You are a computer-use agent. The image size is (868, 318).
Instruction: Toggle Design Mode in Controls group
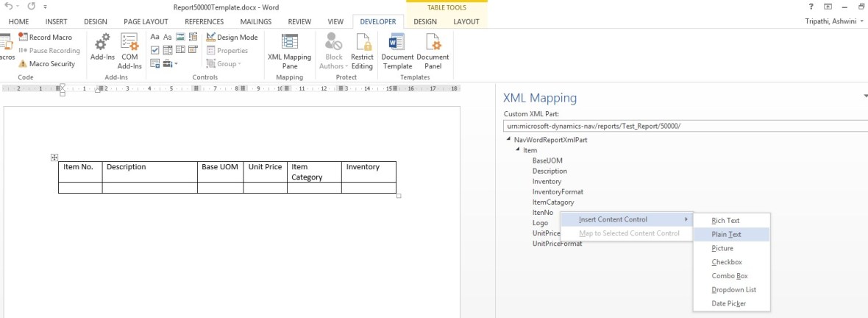(x=232, y=37)
